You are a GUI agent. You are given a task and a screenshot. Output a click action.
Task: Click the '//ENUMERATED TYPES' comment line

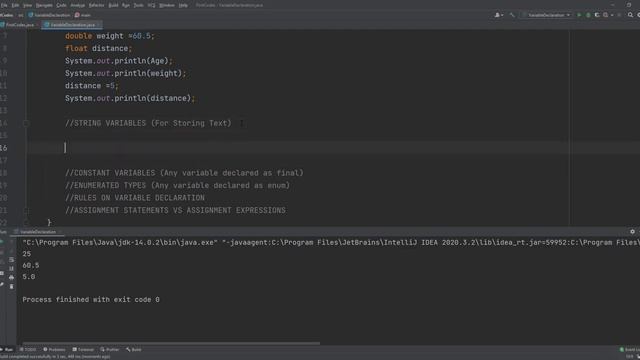[177, 185]
